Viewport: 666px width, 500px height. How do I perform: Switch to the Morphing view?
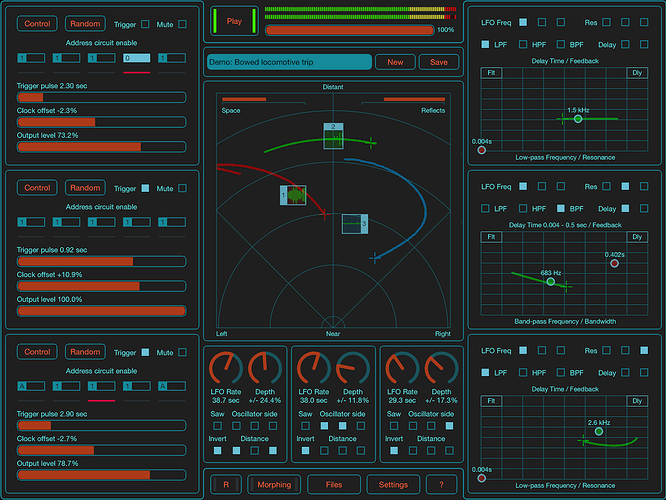tap(275, 485)
